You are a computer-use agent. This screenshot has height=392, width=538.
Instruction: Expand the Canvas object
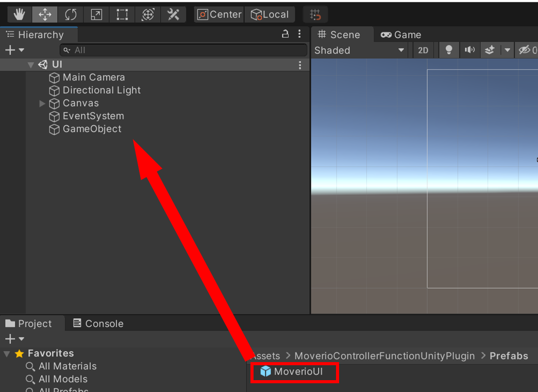pyautogui.click(x=42, y=103)
